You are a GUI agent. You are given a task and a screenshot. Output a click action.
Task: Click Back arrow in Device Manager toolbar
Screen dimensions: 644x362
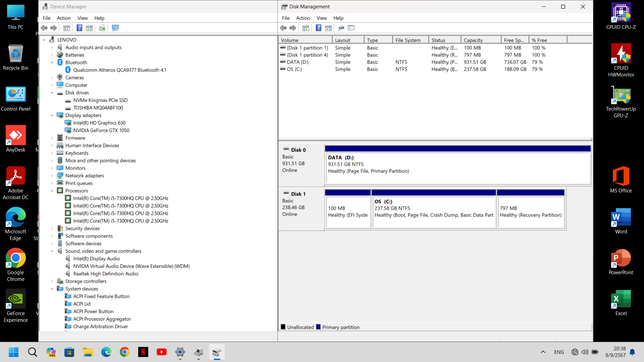pyautogui.click(x=44, y=28)
